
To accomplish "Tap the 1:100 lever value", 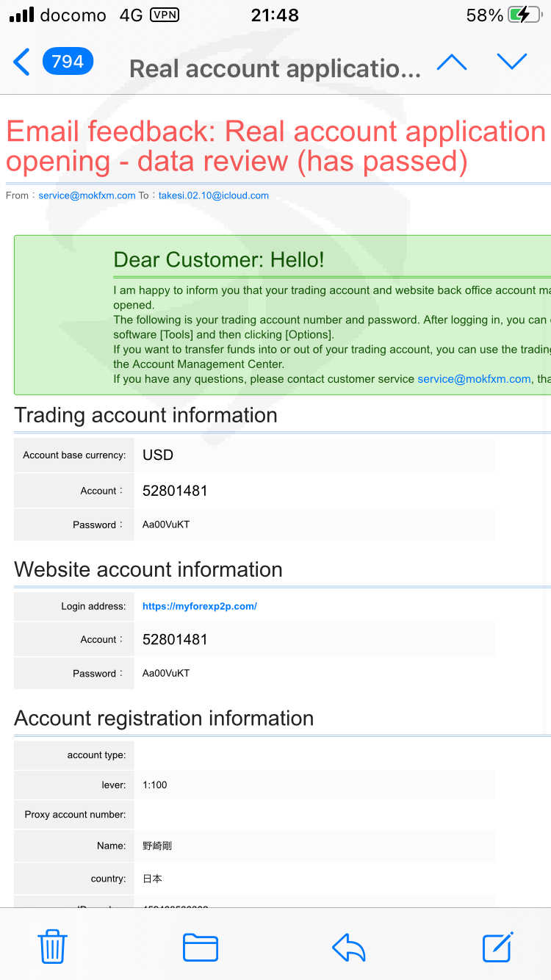I will pos(155,785).
